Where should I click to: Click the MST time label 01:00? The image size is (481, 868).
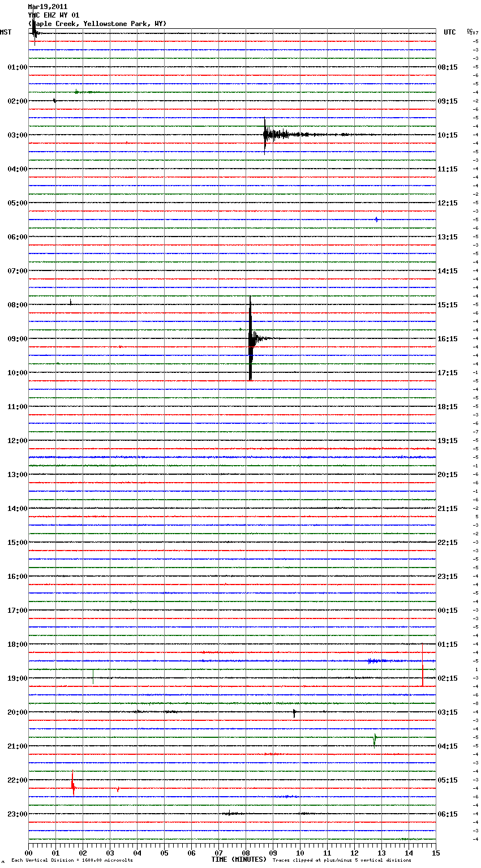tap(18, 67)
